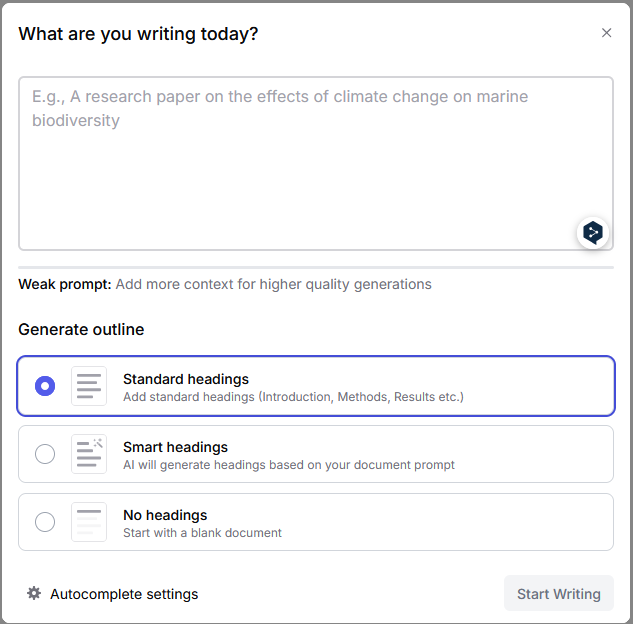Click the "What are you writing today?" title
This screenshot has height=624, width=633.
click(138, 34)
